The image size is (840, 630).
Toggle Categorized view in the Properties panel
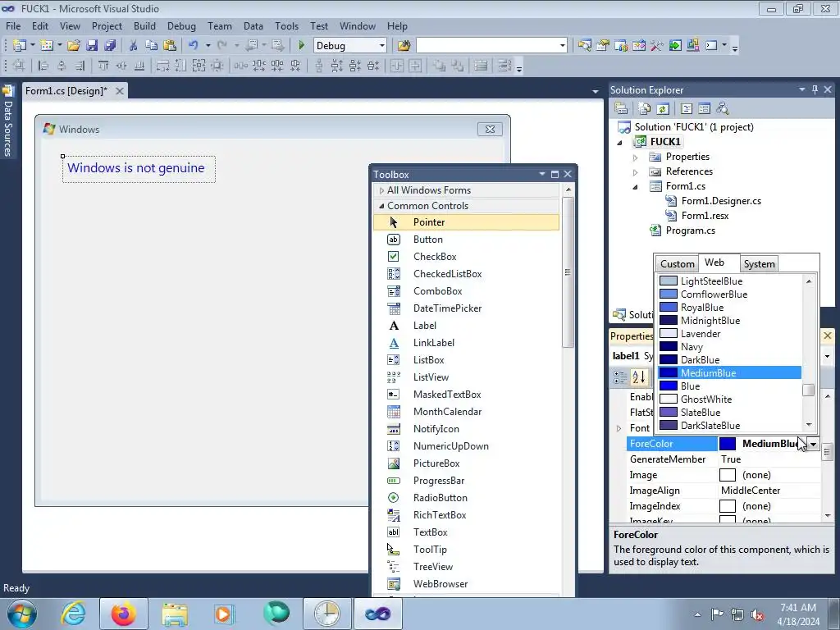tap(620, 377)
